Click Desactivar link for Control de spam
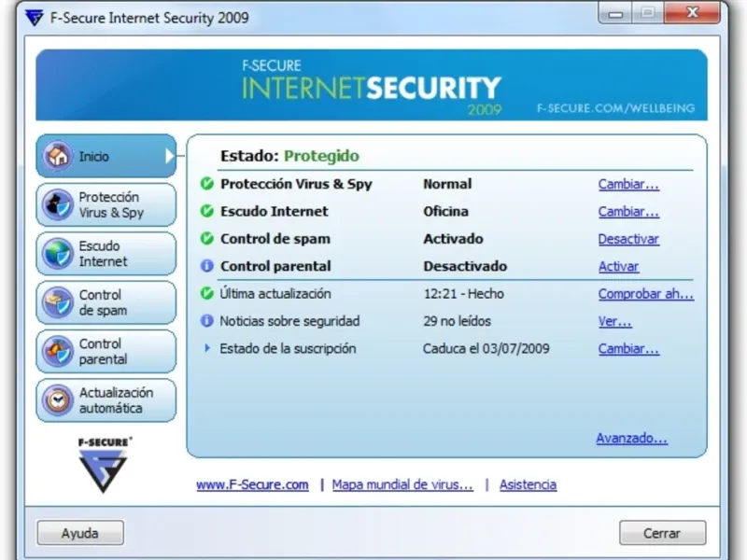747x560 pixels. click(628, 239)
